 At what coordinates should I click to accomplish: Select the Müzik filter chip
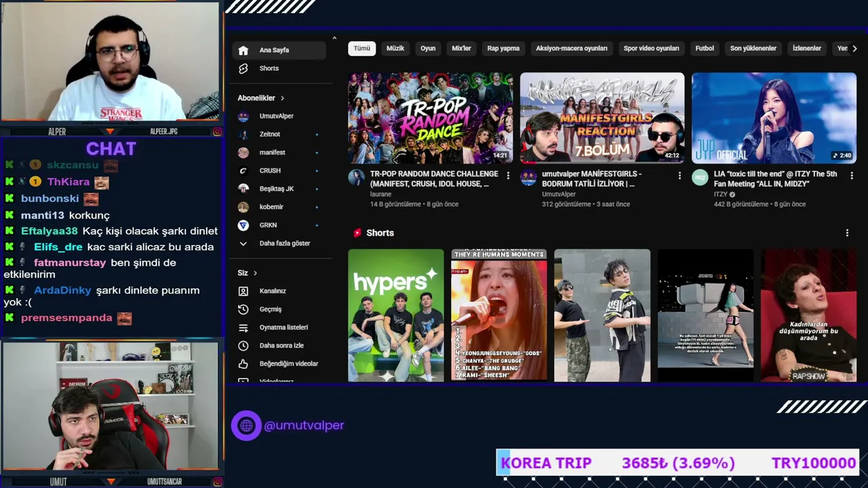click(395, 49)
